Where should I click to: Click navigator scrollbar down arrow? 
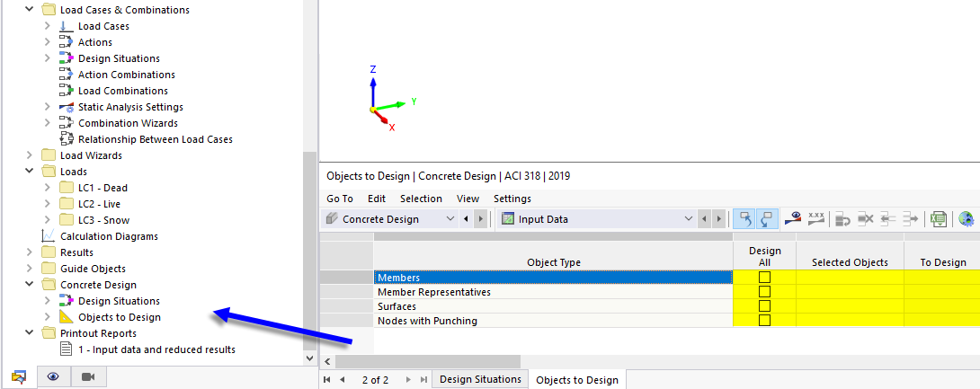(x=308, y=359)
